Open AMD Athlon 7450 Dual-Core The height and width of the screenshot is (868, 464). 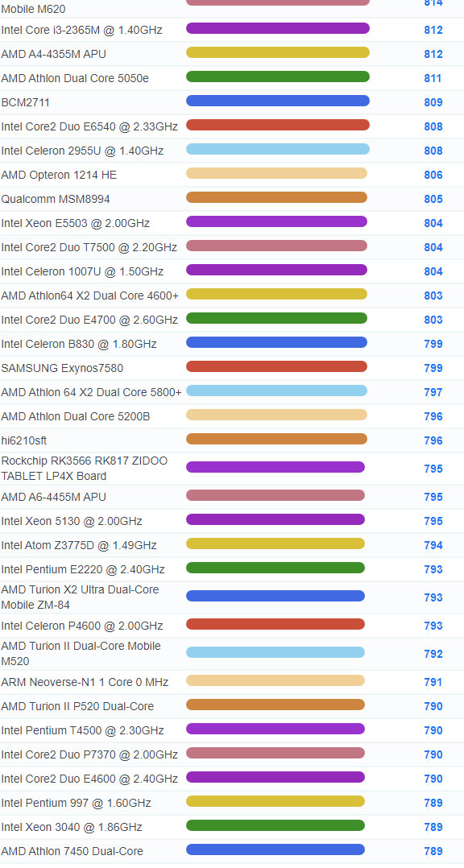[x=72, y=852]
